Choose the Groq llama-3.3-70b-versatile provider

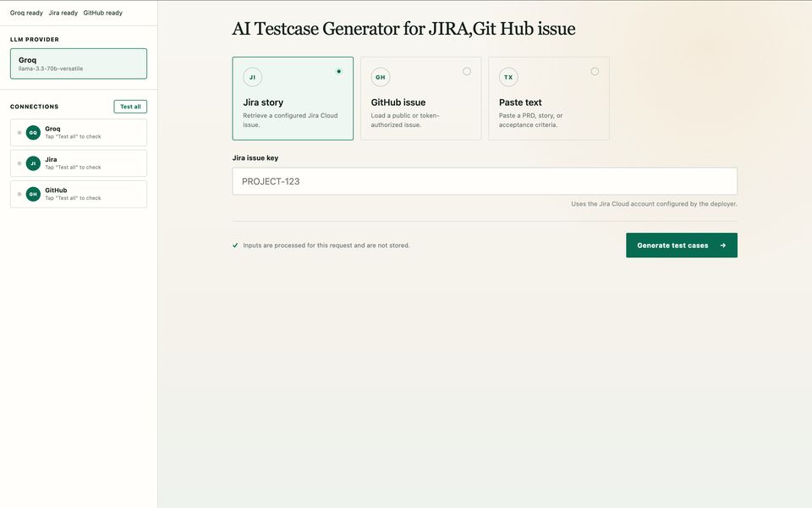click(x=79, y=63)
